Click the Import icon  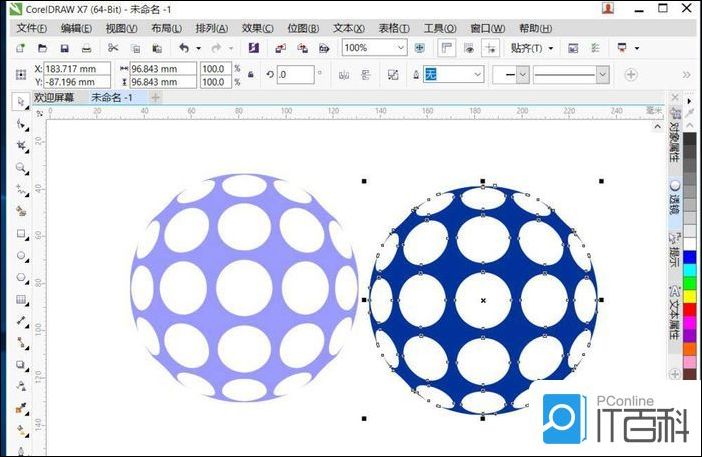pyautogui.click(x=280, y=48)
